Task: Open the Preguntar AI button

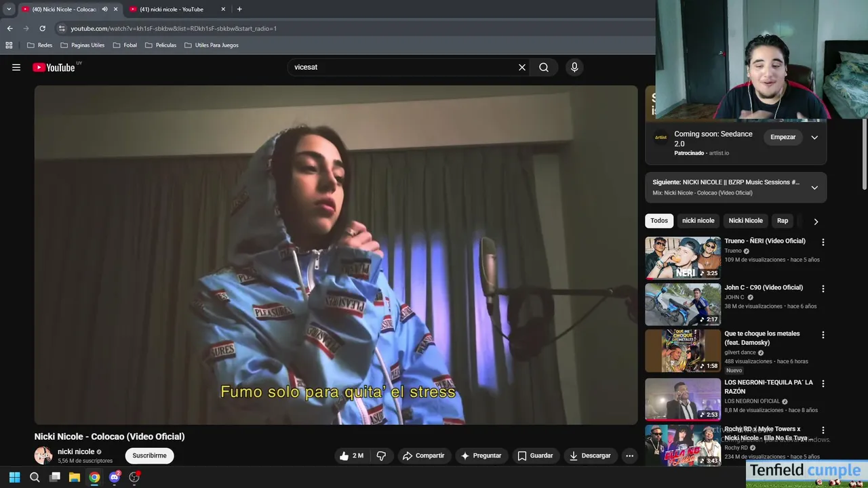Action: click(x=481, y=455)
